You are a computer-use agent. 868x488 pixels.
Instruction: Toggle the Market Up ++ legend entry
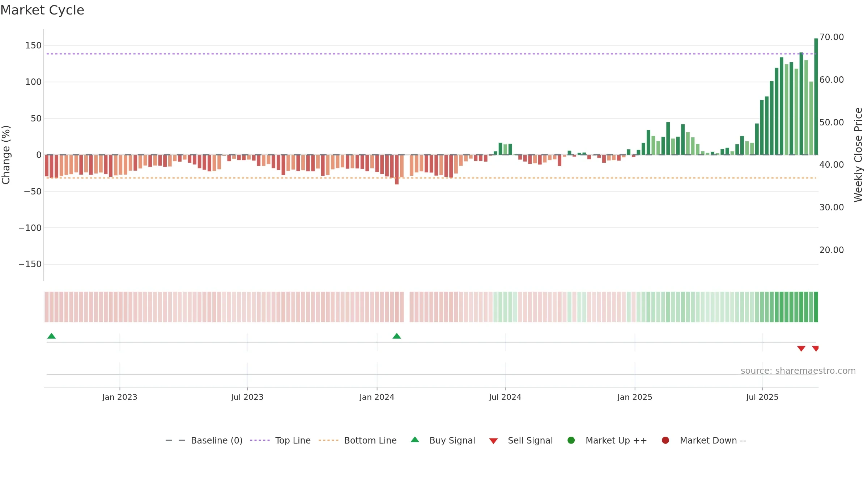pyautogui.click(x=607, y=440)
